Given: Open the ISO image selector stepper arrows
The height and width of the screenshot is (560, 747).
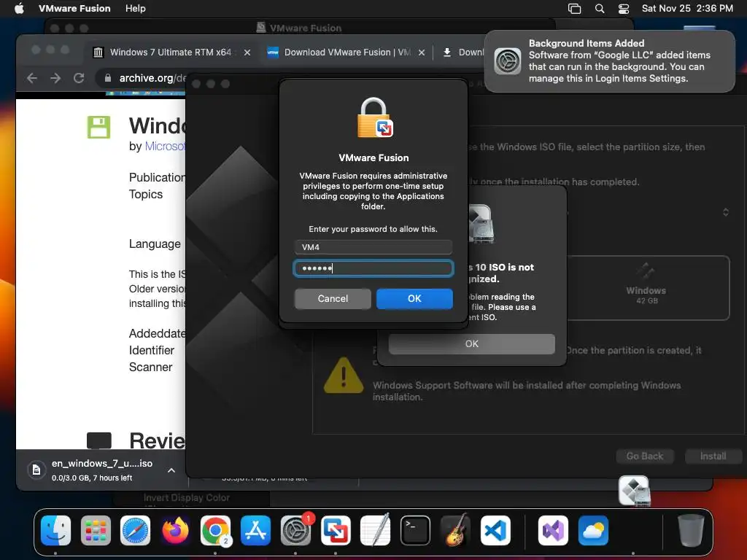Looking at the screenshot, I should pos(726,212).
